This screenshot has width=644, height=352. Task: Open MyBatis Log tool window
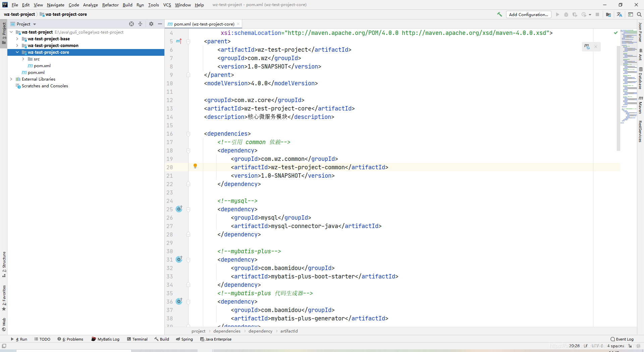click(105, 339)
